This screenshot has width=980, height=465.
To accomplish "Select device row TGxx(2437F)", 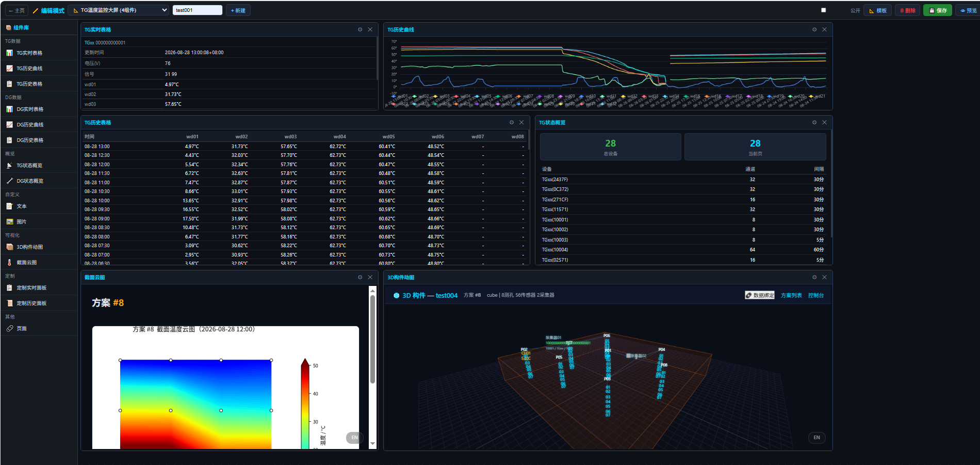I will tap(683, 180).
